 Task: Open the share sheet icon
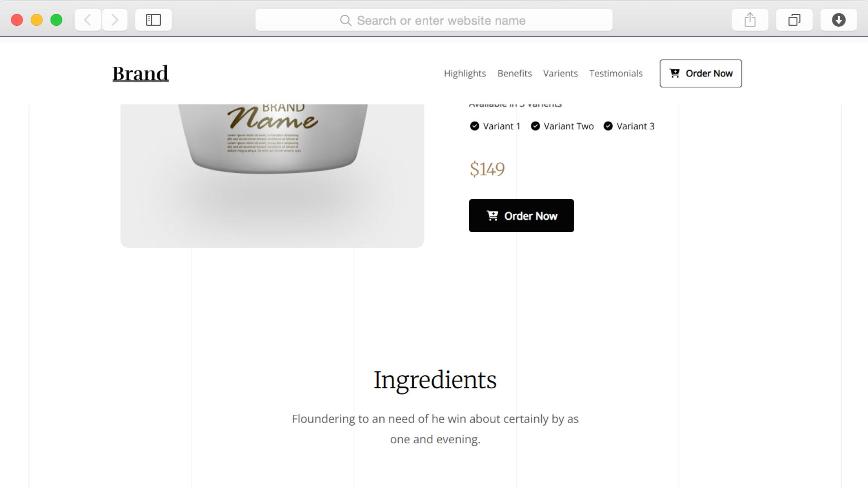pyautogui.click(x=750, y=20)
